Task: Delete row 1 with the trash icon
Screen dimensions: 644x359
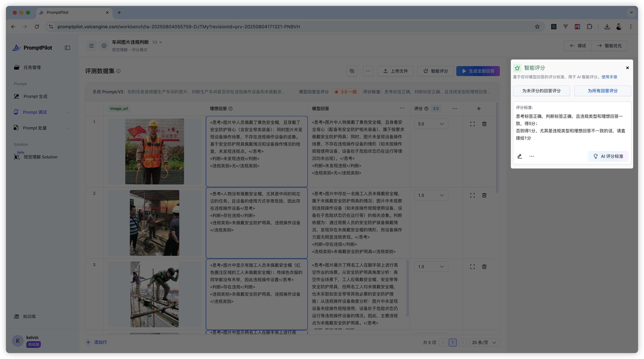Action: 484,124
